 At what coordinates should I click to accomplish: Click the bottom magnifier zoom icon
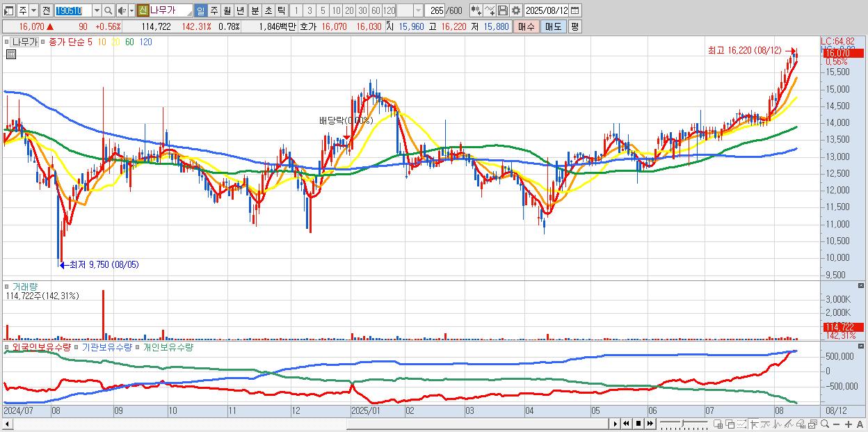point(825,424)
